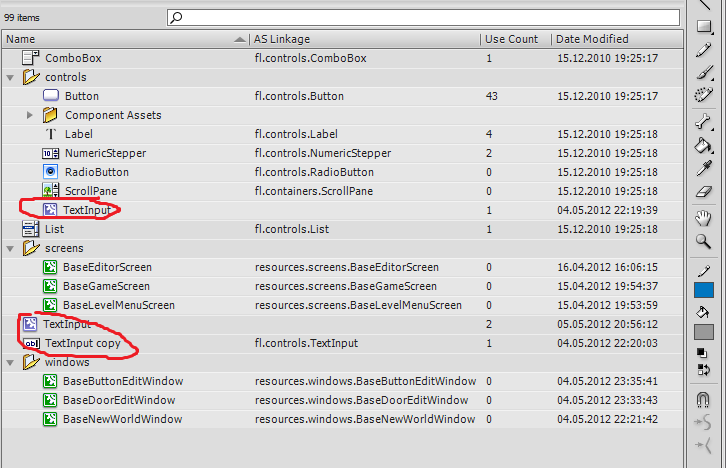This screenshot has height=468, width=727.
Task: Toggle Snap to Objects magnet
Action: pos(704,400)
